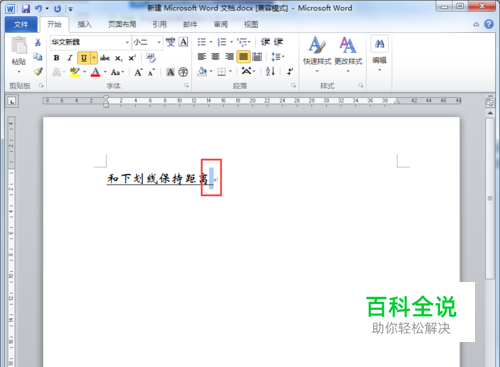Click the Asian layout icon
The width and height of the screenshot is (500, 367).
click(248, 71)
